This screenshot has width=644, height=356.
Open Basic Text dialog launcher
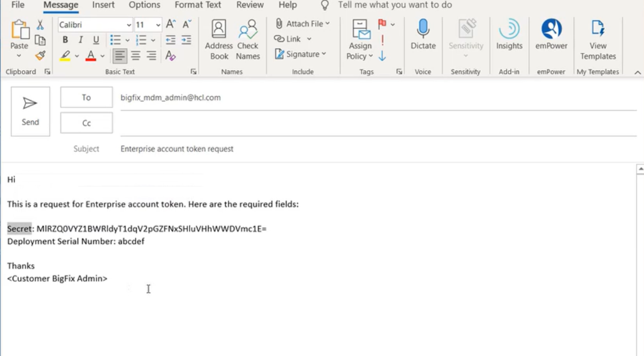[x=194, y=71]
